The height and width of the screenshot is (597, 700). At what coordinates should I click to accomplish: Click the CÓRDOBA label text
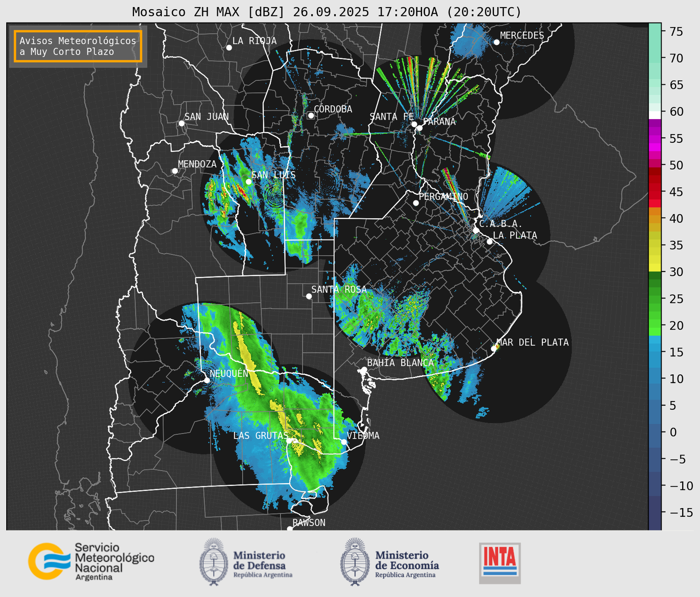pos(333,109)
